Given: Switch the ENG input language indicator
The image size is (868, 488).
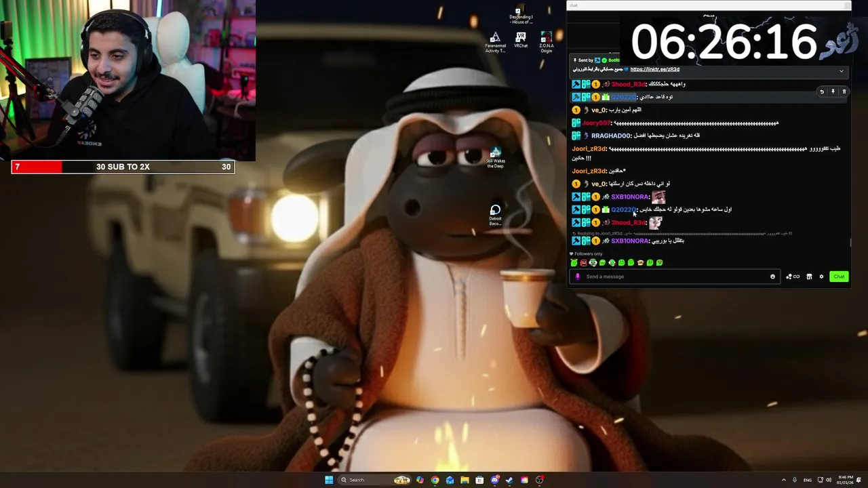Looking at the screenshot, I should pyautogui.click(x=807, y=480).
